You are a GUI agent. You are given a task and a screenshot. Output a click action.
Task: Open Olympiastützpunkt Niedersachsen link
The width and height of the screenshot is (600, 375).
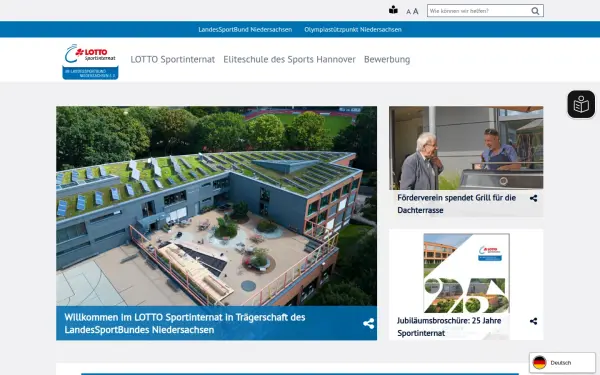pos(353,29)
